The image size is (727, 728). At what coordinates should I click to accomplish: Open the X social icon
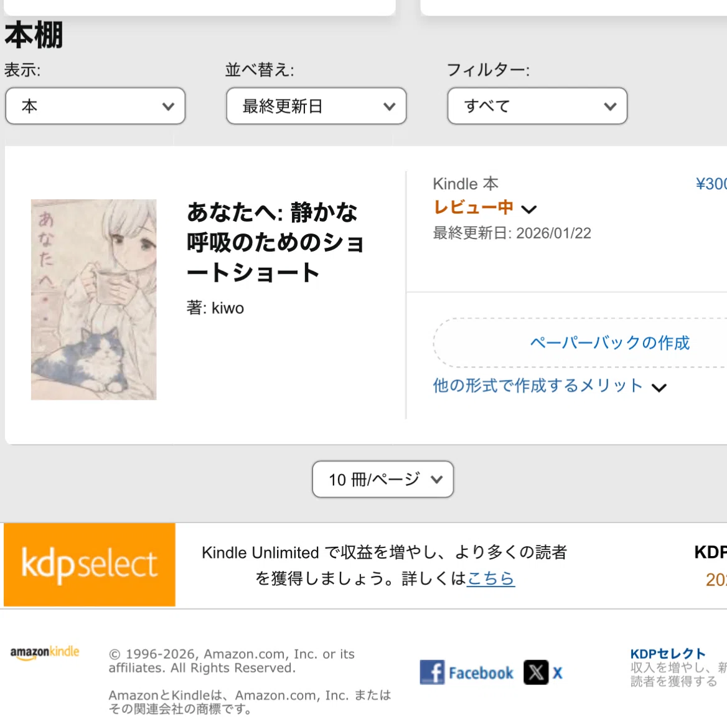pyautogui.click(x=536, y=672)
